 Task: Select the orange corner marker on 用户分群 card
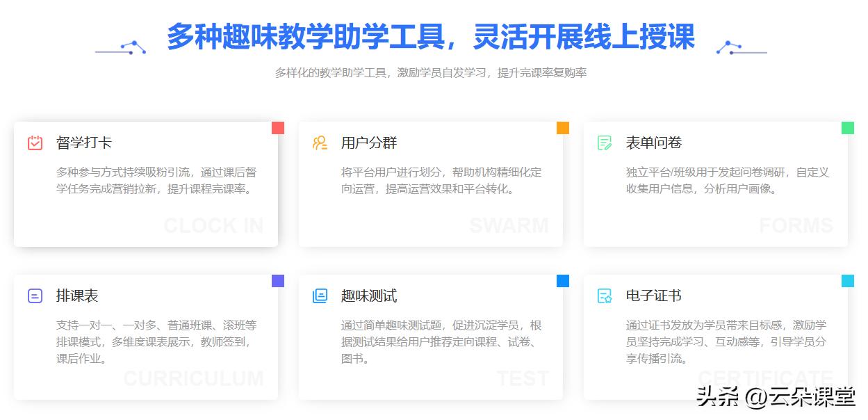coord(562,127)
